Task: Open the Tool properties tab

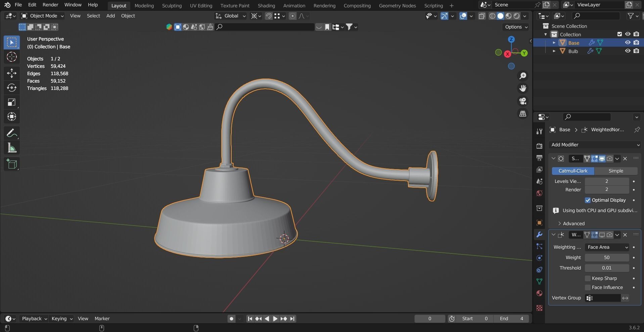Action: [x=539, y=131]
